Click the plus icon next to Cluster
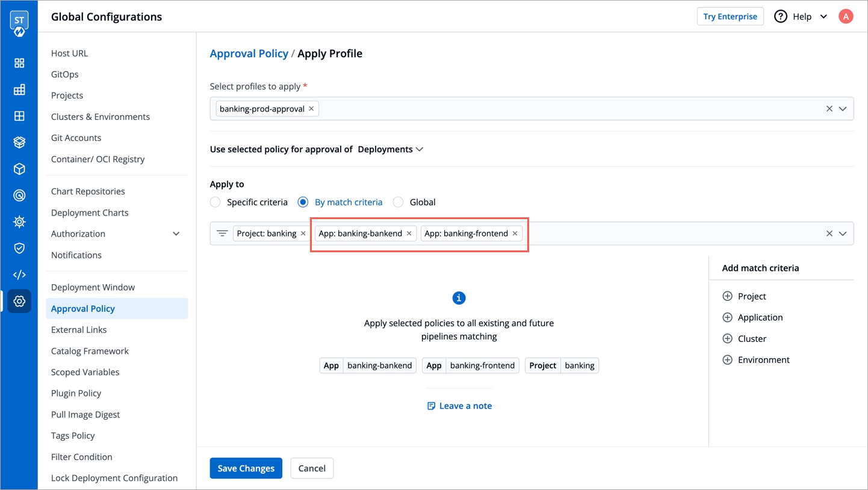Screen dimensions: 868x490 [x=727, y=339]
